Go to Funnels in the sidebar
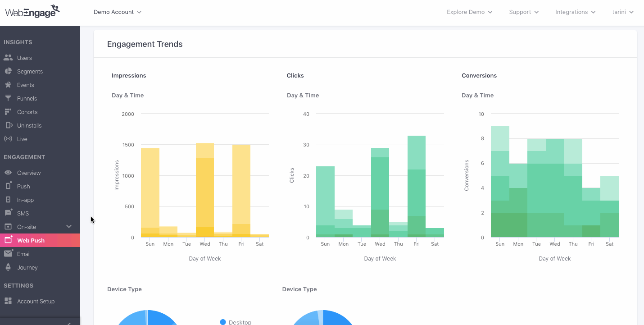This screenshot has width=644, height=325. (x=27, y=98)
